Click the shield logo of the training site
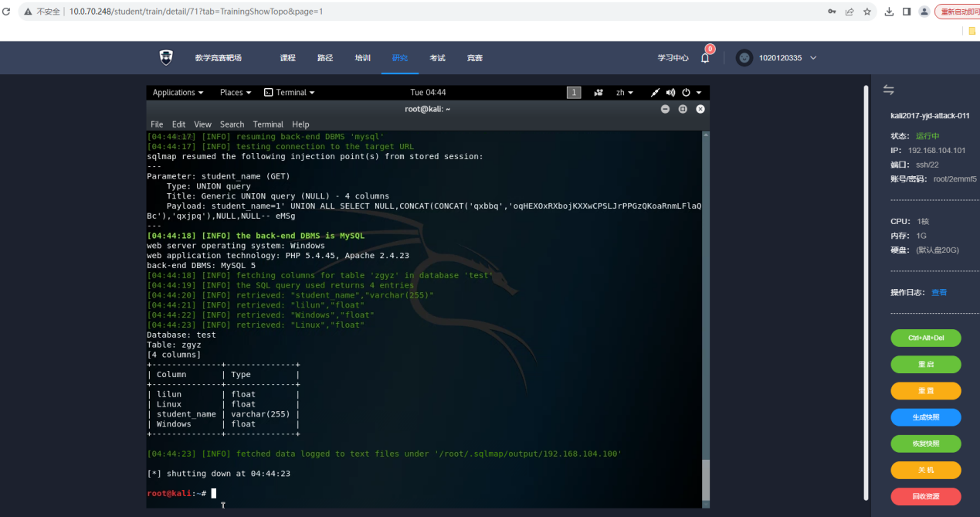The image size is (980, 517). 166,57
